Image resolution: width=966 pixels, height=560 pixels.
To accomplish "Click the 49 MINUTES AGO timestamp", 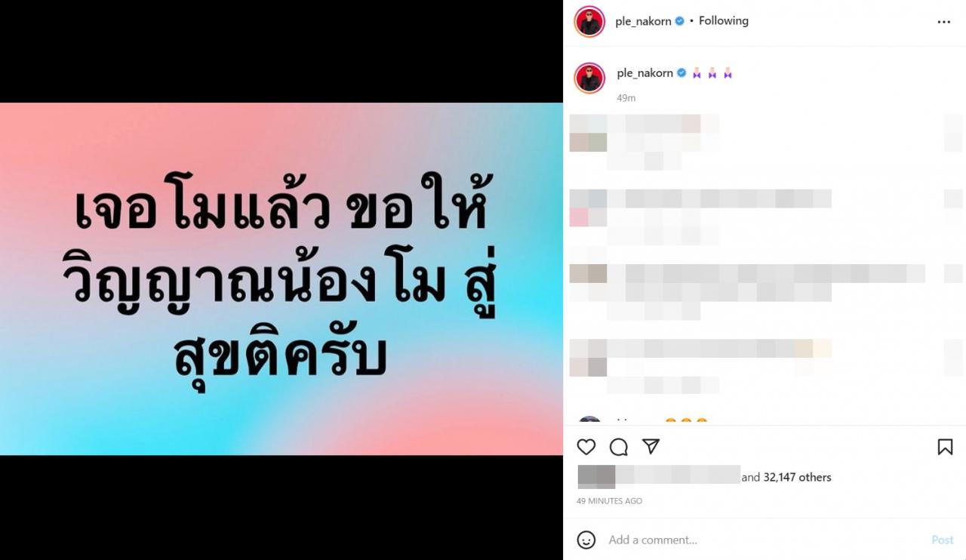I will (x=610, y=501).
